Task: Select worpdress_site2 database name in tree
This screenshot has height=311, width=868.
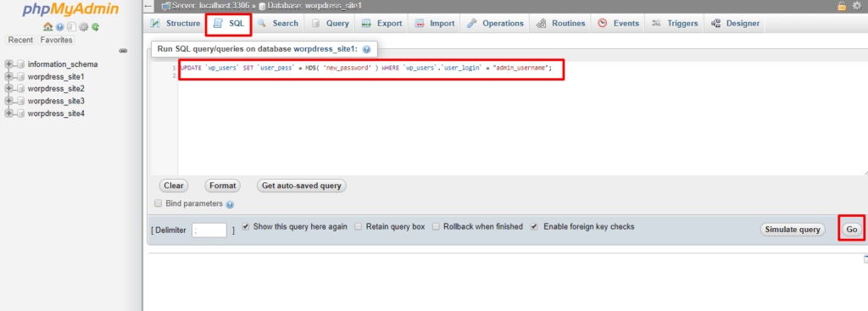Action: (56, 88)
